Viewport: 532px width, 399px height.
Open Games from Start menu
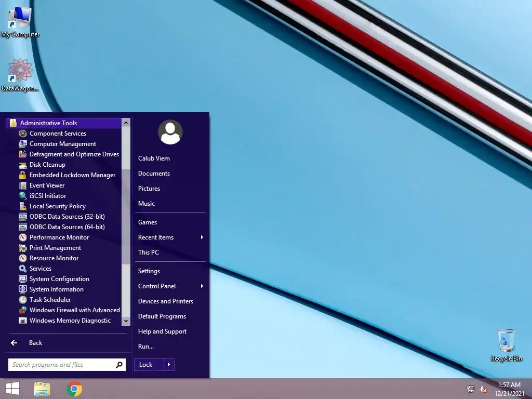click(x=147, y=222)
